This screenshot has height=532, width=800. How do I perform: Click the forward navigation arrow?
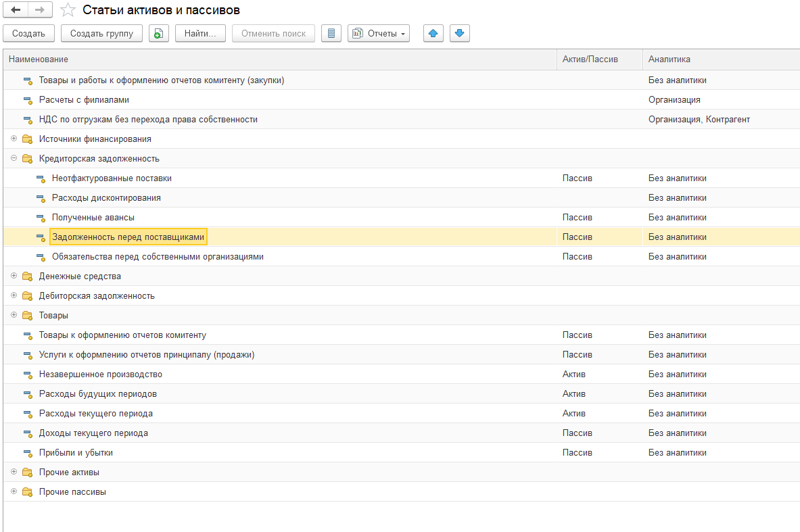click(39, 10)
